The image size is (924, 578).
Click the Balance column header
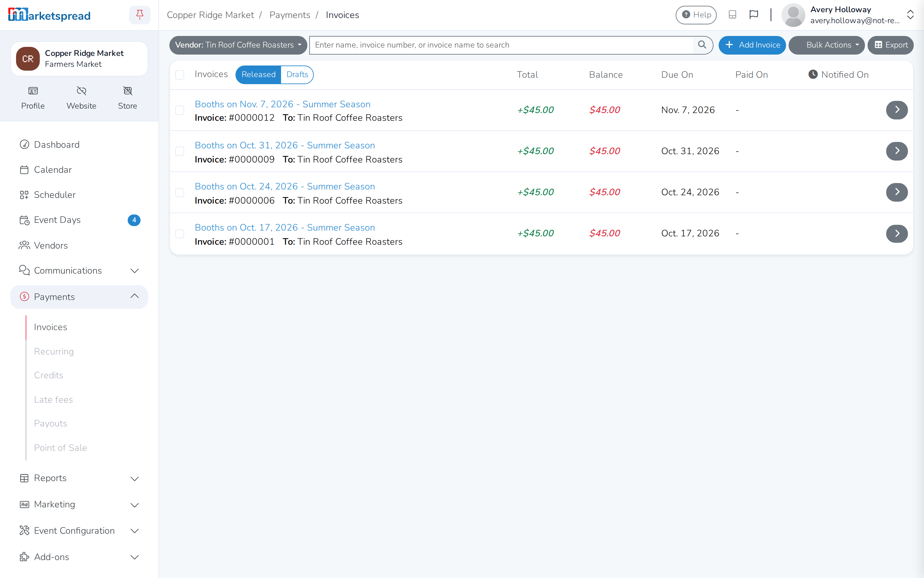click(605, 74)
